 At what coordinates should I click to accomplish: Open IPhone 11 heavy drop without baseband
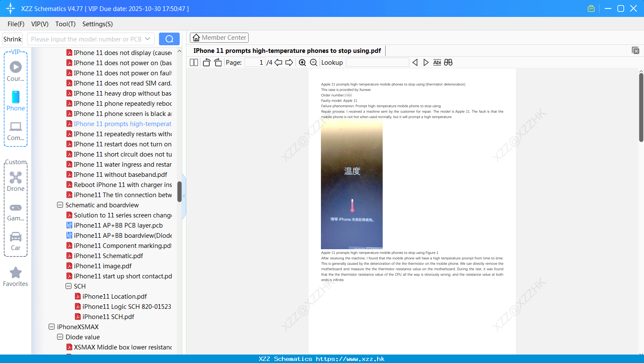119,93
